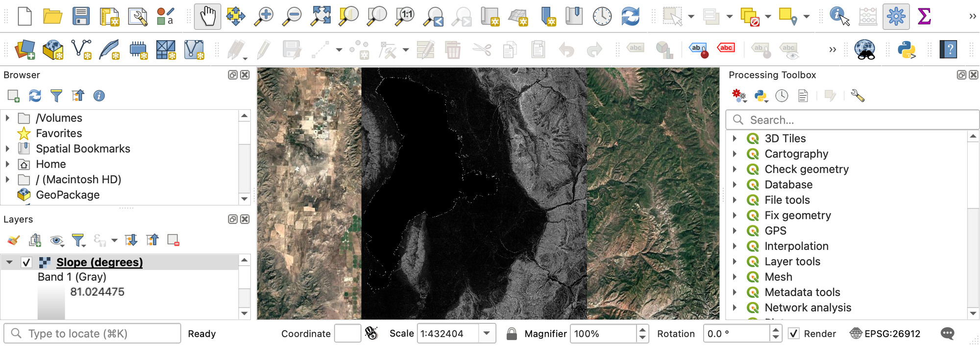Select Check geometry toolbox group

coord(807,169)
